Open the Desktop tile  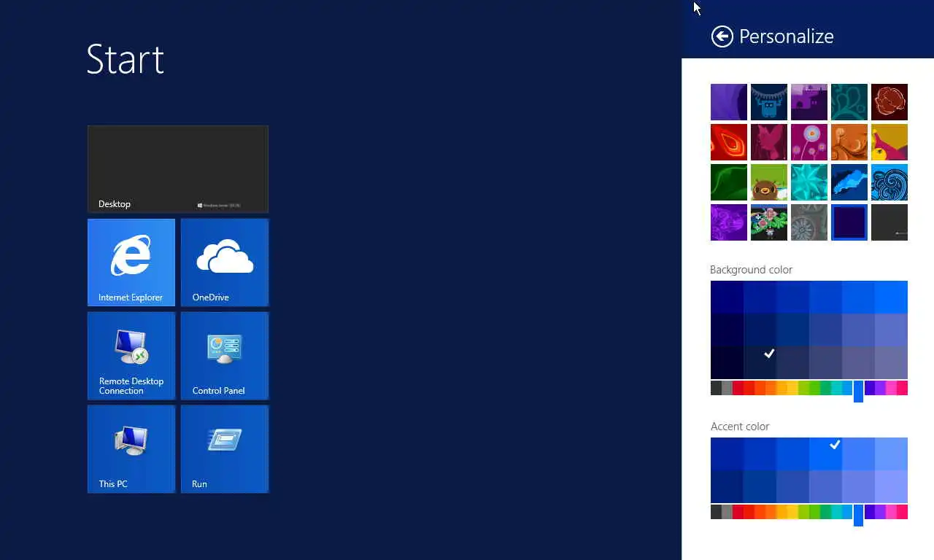point(178,169)
